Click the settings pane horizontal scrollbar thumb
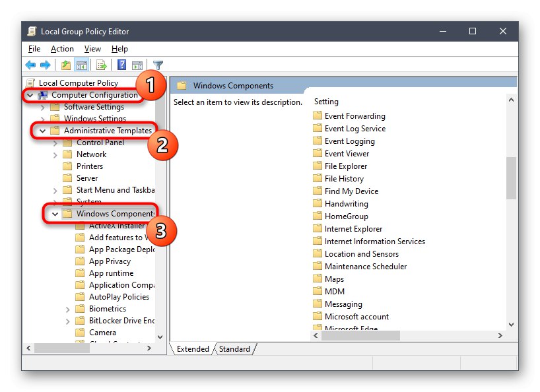540x392 pixels. click(360, 335)
